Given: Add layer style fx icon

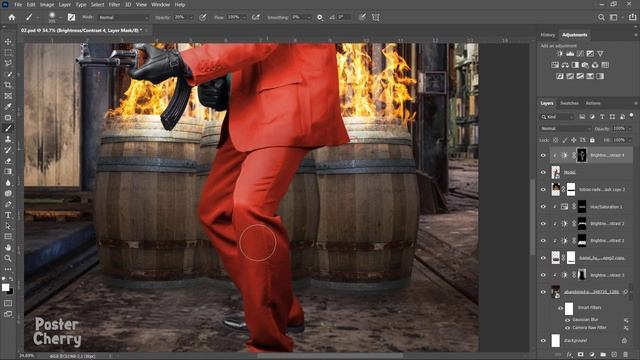Looking at the screenshot, I should [569, 355].
